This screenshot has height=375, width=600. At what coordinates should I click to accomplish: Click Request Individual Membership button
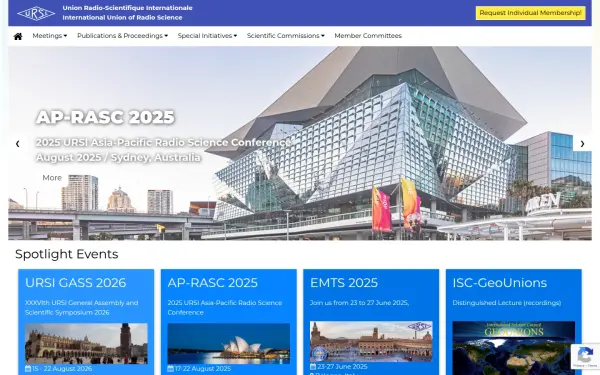(x=530, y=13)
